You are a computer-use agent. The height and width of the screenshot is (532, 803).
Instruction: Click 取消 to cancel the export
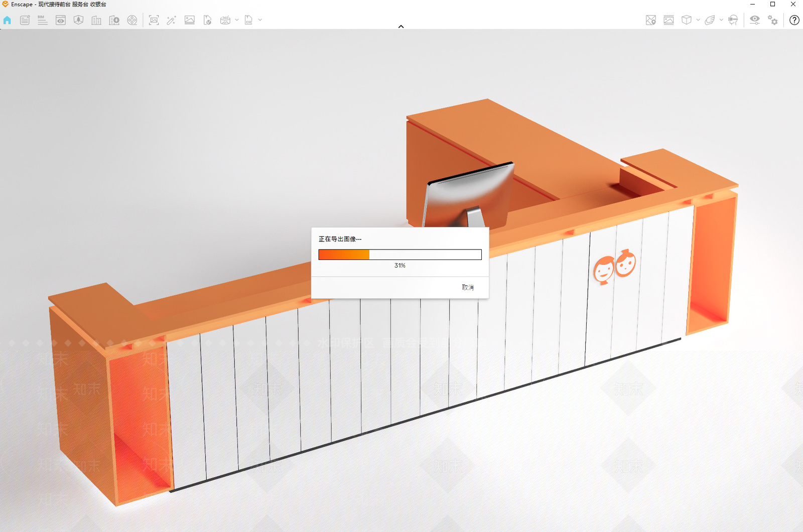point(468,288)
